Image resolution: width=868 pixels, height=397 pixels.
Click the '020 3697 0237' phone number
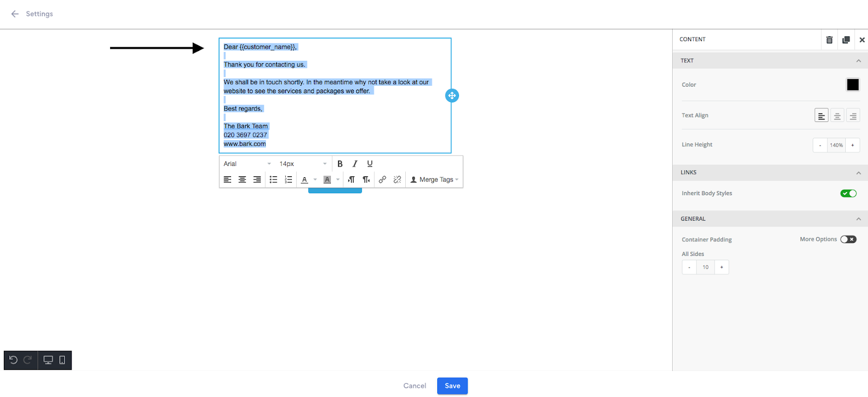[245, 135]
